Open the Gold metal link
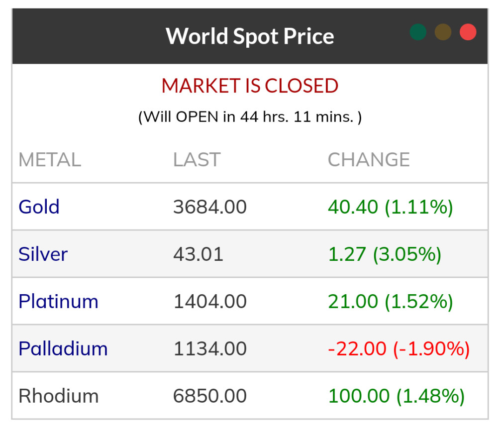500x448 pixels. coord(39,207)
